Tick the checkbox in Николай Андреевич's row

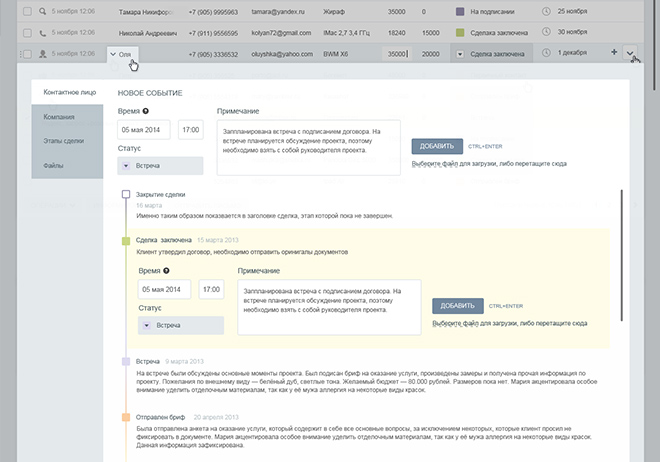click(26, 33)
